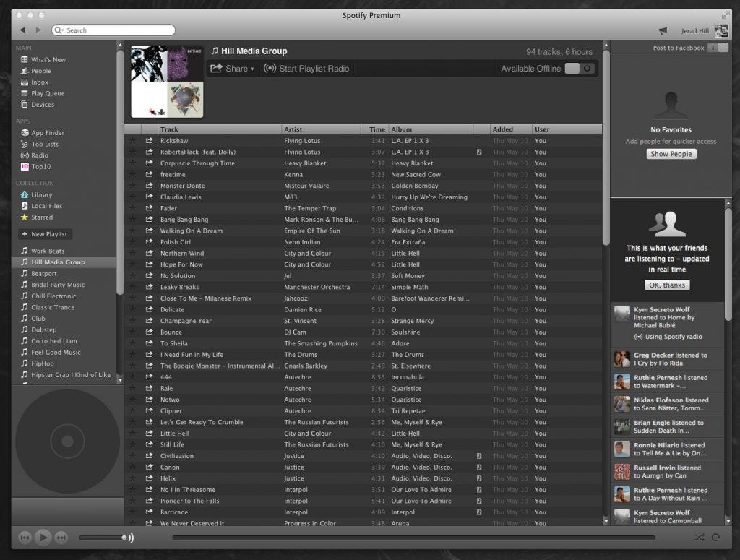This screenshot has width=740, height=560.
Task: Go forward with the right arrow
Action: pos(39,30)
